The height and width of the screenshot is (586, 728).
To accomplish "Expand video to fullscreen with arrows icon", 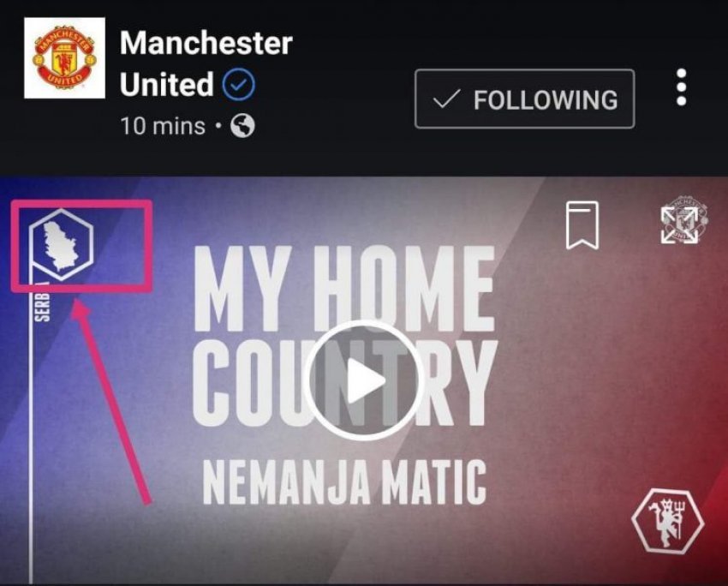I will (679, 225).
